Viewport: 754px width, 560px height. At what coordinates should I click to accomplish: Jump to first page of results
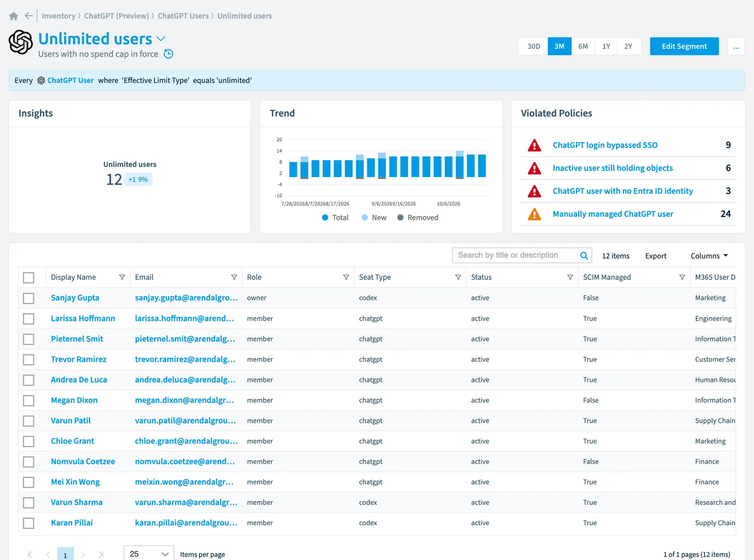[30, 555]
